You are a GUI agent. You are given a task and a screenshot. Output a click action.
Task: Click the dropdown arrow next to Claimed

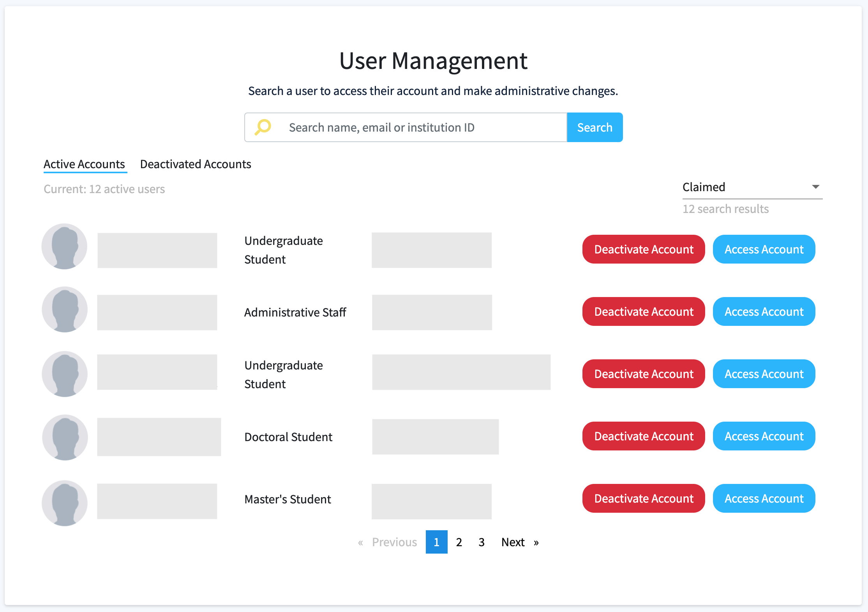815,187
